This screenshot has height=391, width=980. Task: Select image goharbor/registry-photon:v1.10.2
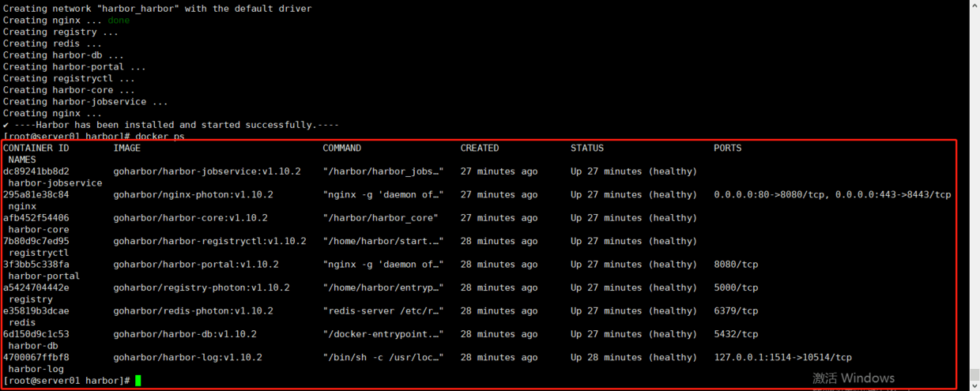click(x=202, y=288)
